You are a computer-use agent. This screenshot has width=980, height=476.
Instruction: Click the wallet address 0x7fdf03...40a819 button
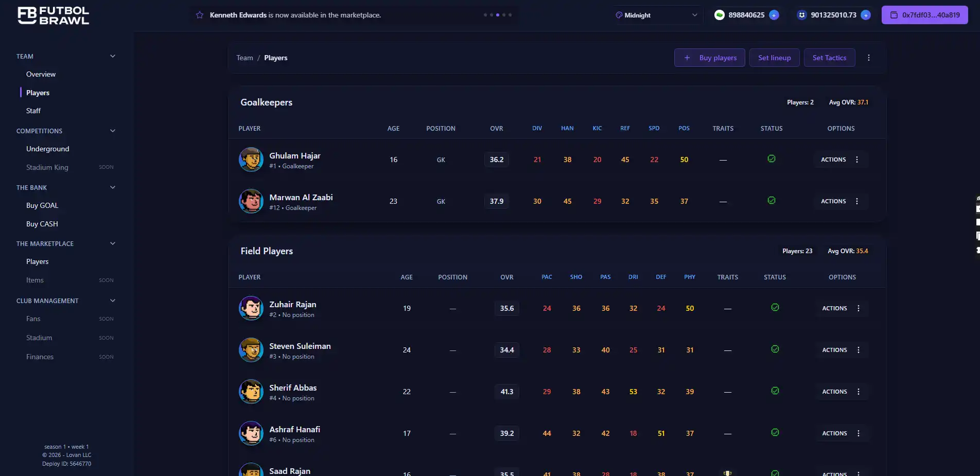coord(924,15)
